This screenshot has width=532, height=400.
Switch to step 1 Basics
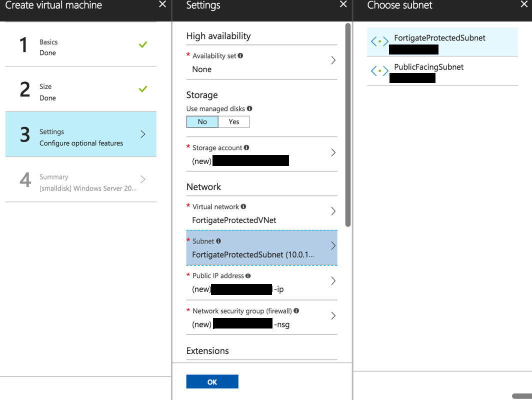coord(80,47)
